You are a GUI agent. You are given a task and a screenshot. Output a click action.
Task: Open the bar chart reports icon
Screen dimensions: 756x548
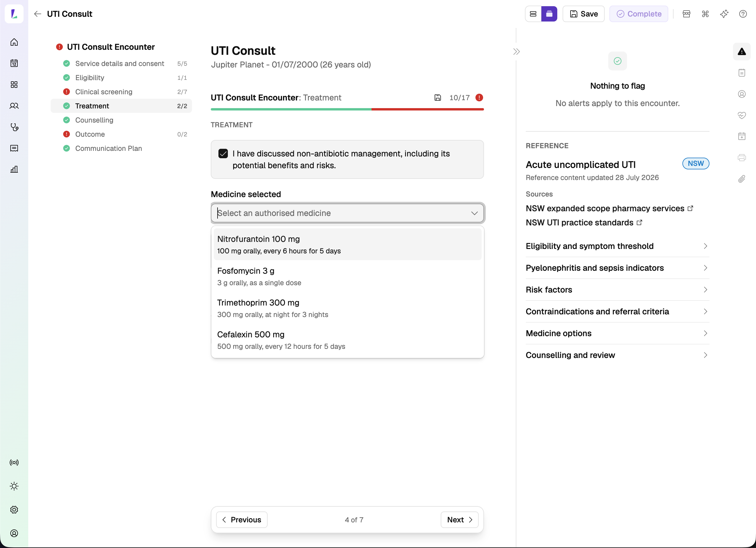pyautogui.click(x=14, y=169)
